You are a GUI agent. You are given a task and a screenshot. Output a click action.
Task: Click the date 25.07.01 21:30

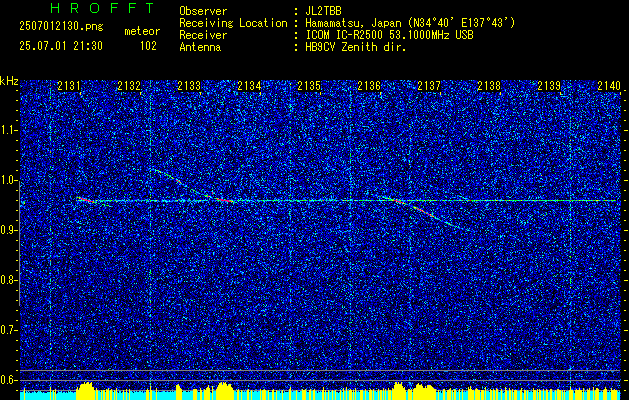(61, 46)
